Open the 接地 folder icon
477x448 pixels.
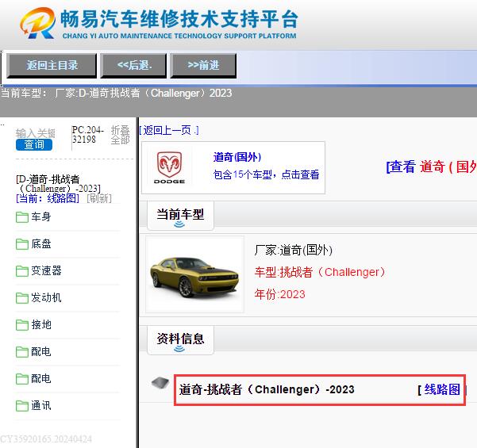point(22,324)
